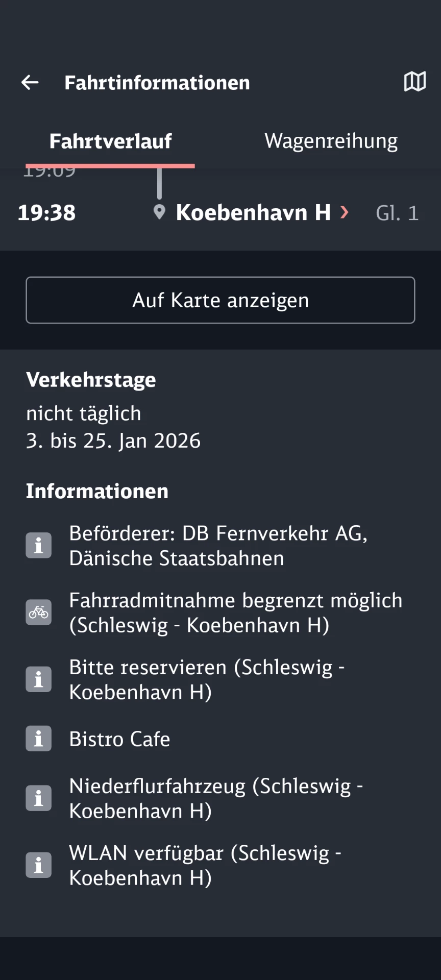Tap info icon next to Bistro Cafe

[39, 739]
